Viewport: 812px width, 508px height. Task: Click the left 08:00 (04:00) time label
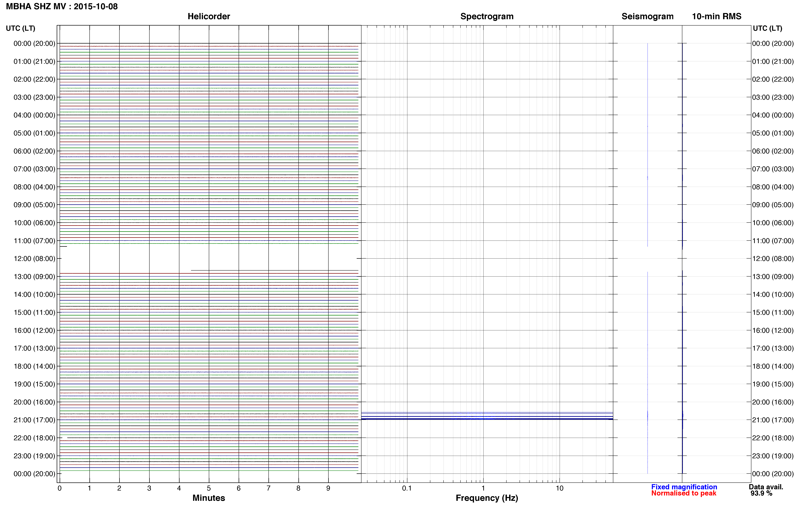(x=34, y=187)
